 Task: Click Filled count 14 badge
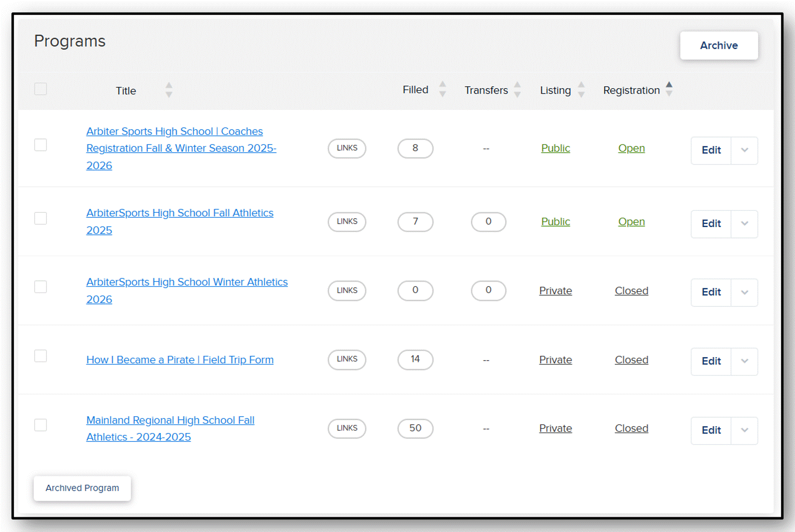point(415,360)
